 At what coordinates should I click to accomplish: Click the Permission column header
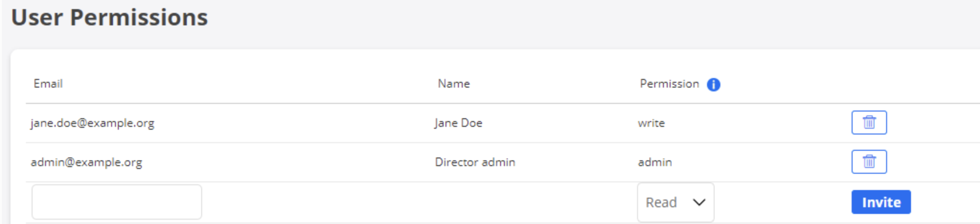pos(669,84)
